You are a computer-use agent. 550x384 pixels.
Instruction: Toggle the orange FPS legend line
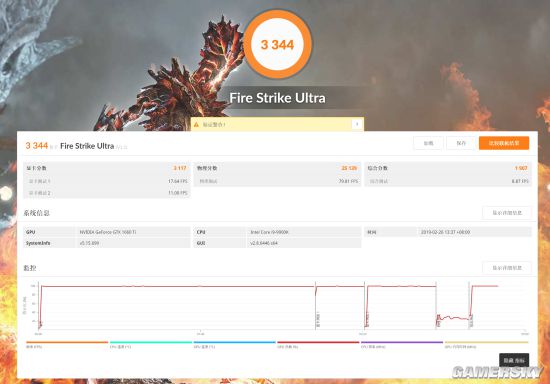[67, 342]
